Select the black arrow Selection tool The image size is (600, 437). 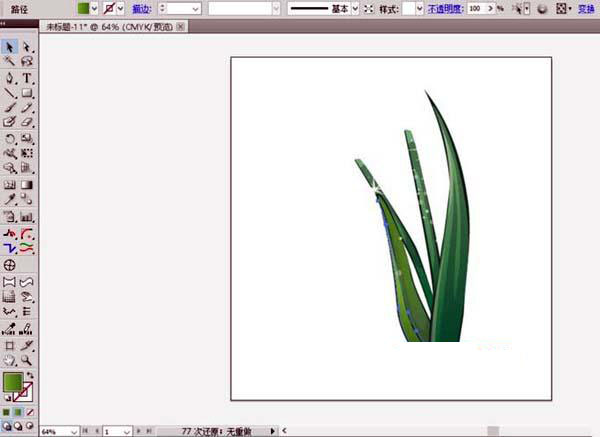point(10,47)
